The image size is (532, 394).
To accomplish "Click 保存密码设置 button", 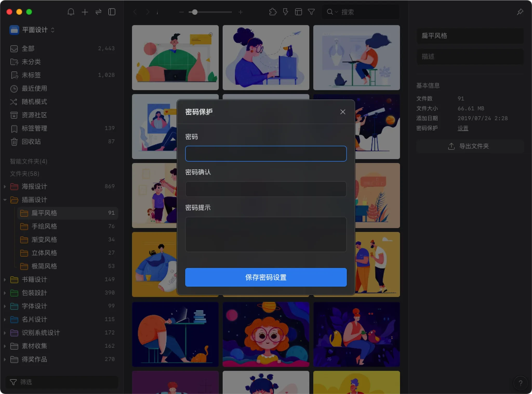I will click(266, 277).
